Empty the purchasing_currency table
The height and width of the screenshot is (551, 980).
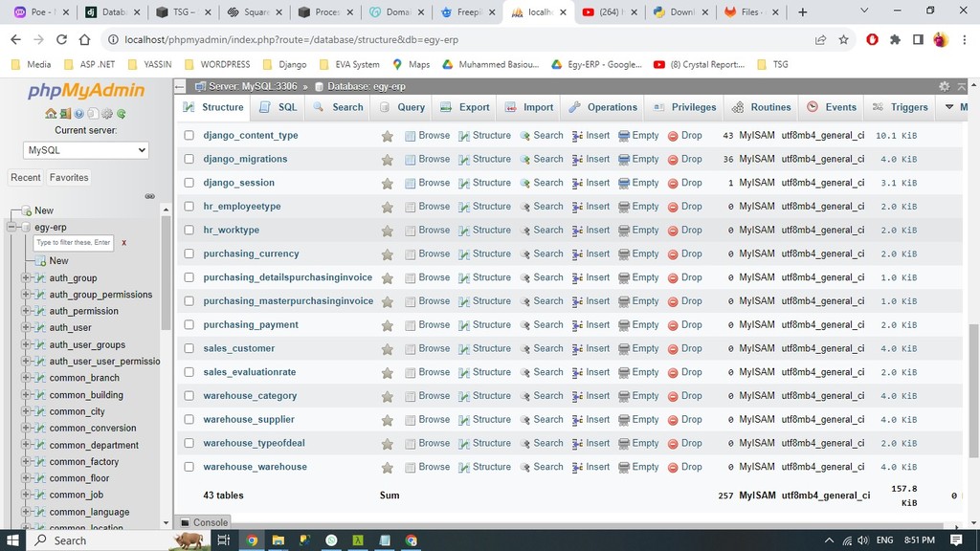638,253
